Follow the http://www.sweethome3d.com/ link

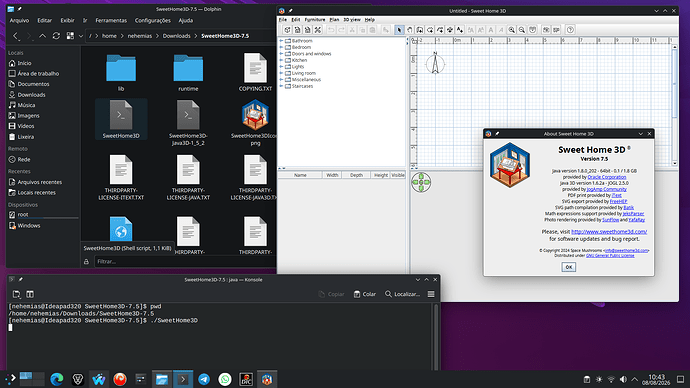point(609,231)
